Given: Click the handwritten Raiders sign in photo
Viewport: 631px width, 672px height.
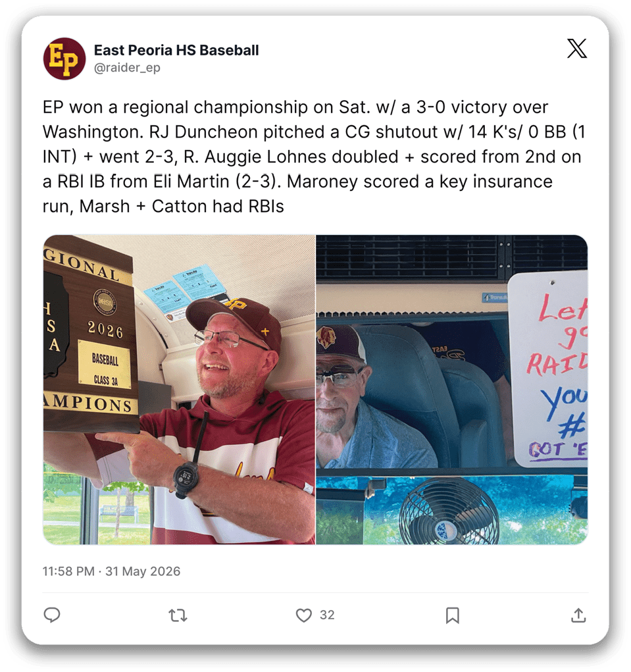Looking at the screenshot, I should point(548,369).
